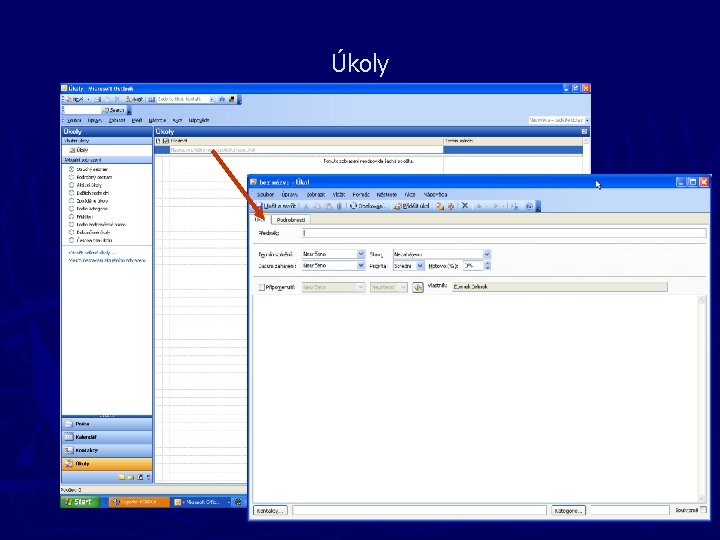720x540 pixels.
Task: Switch to the Podrobnosti tab
Action: click(291, 220)
